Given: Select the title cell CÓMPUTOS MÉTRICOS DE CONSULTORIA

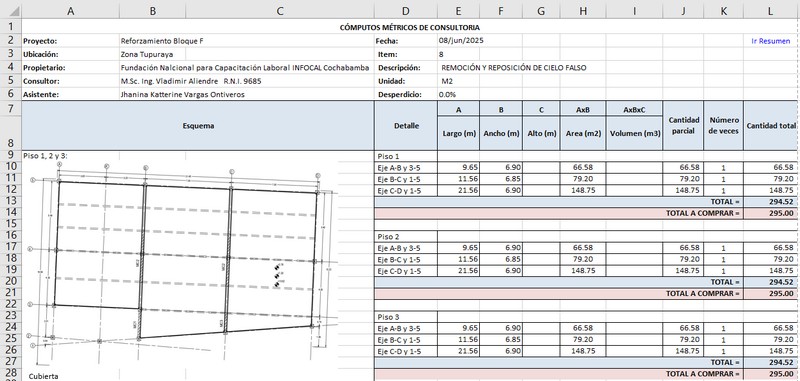Looking at the screenshot, I should click(x=410, y=28).
